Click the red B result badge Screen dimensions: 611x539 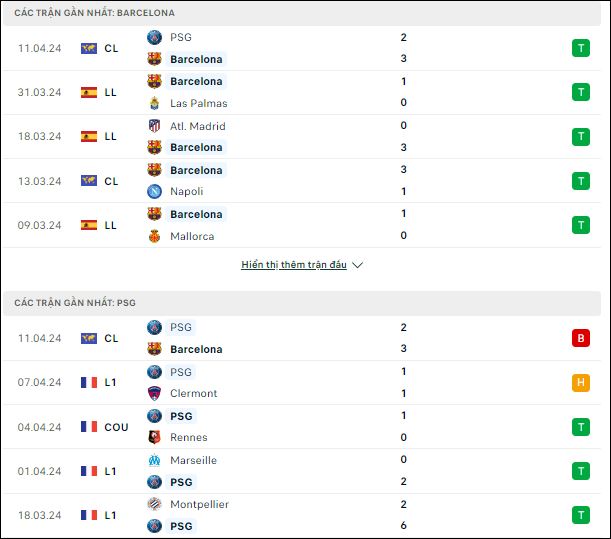(581, 338)
